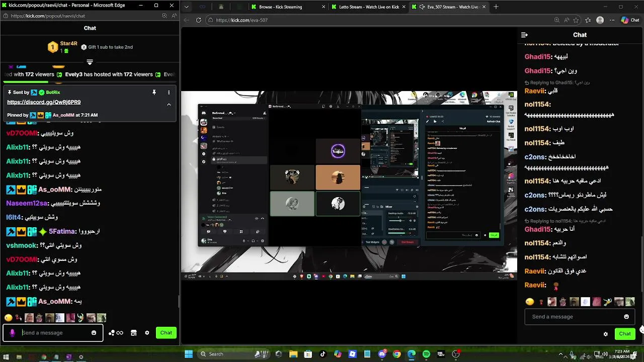Select yellow face emote in popout quick emotes
The width and height of the screenshot is (644, 362).
click(8, 318)
